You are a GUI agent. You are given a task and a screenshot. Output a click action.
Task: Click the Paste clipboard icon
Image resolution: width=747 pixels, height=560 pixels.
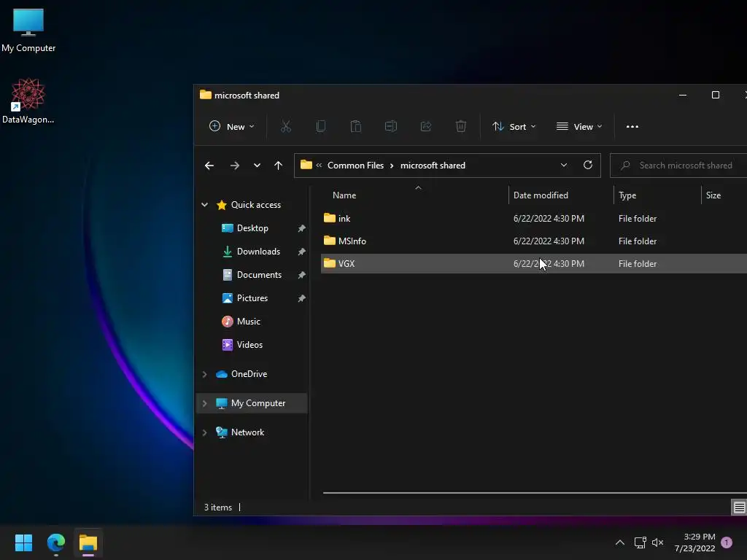[356, 127]
